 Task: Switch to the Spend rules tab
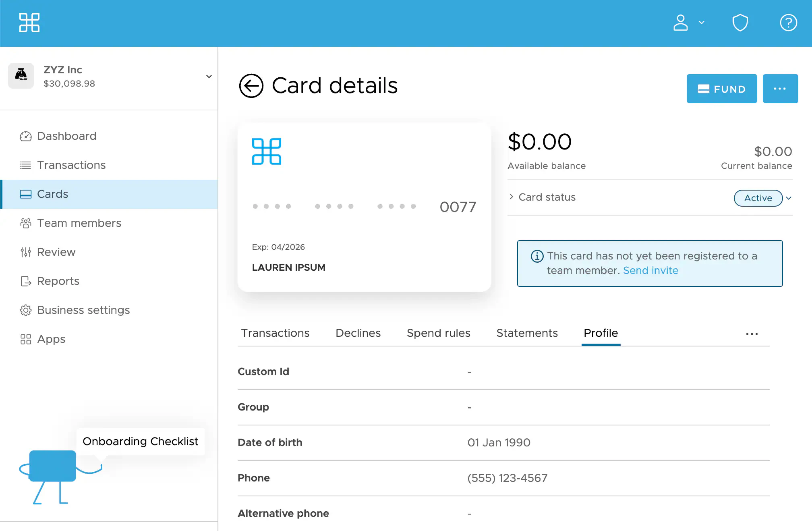click(x=438, y=333)
